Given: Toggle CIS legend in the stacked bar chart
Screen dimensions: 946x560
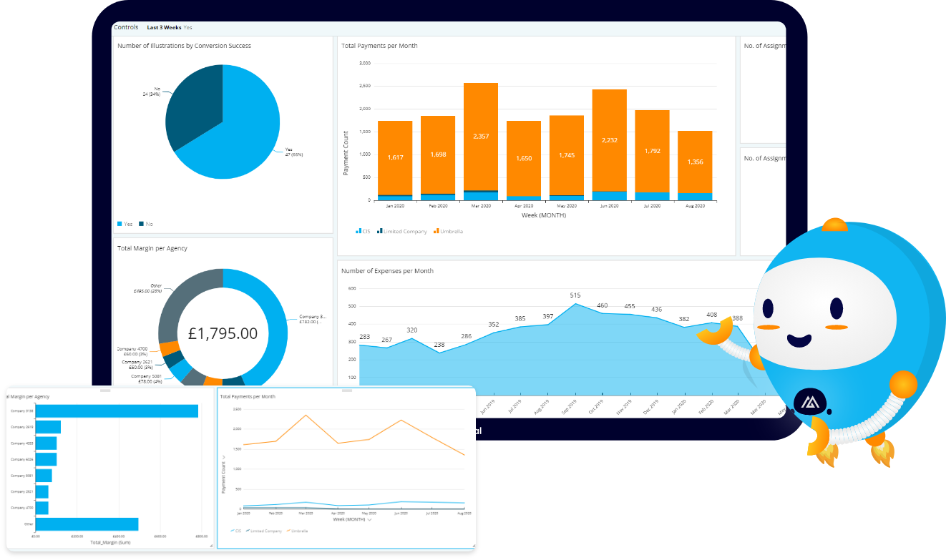Looking at the screenshot, I should tap(364, 231).
